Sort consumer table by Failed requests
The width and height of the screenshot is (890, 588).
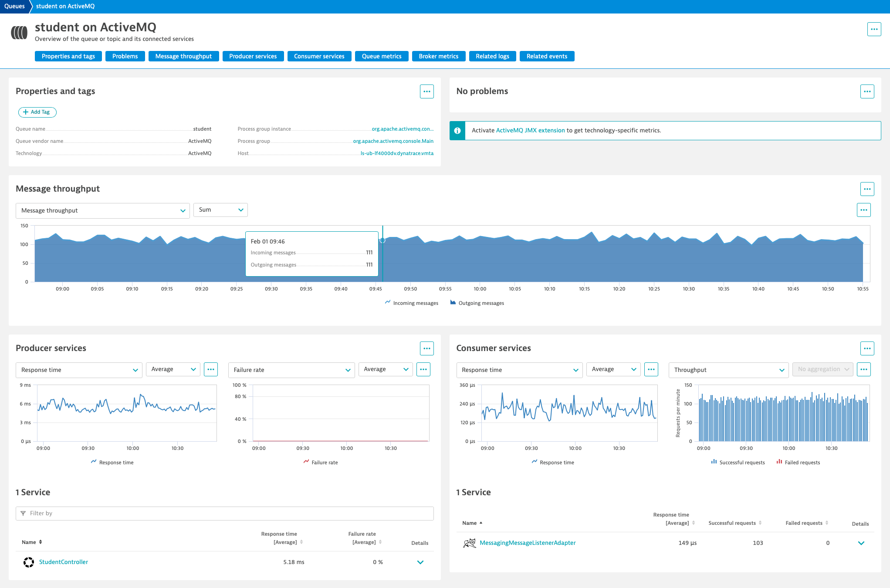point(807,523)
